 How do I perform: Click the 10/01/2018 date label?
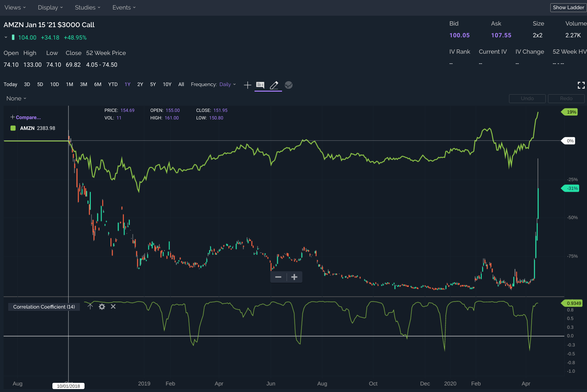[68, 386]
